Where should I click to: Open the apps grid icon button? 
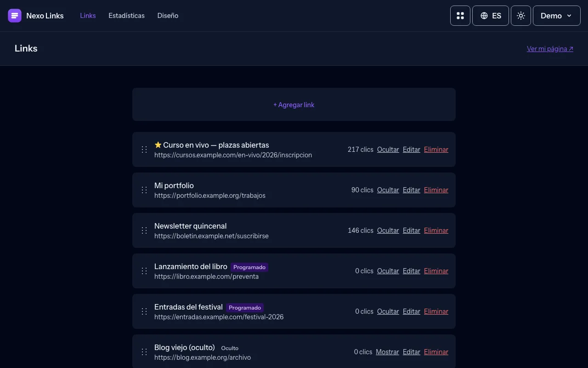pos(460,16)
